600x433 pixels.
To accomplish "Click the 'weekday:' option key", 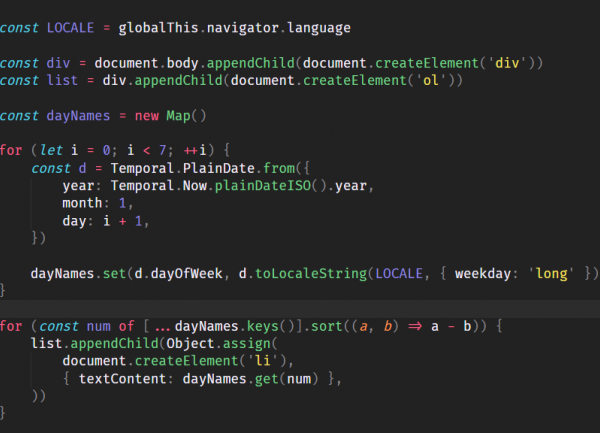I will pyautogui.click(x=486, y=274).
